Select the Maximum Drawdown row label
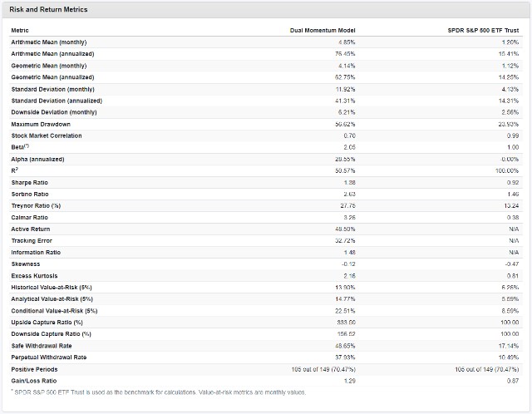532x414 pixels. click(41, 124)
